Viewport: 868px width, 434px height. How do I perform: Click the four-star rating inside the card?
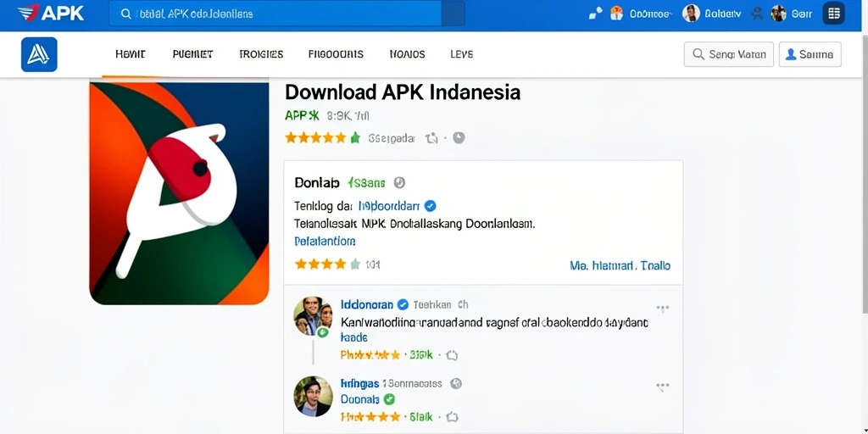(328, 264)
